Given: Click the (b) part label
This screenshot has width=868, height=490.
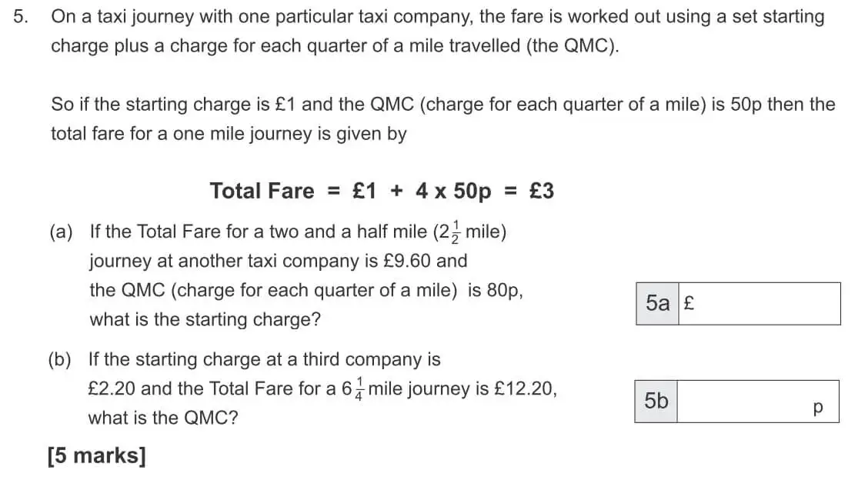Looking at the screenshot, I should [x=60, y=360].
